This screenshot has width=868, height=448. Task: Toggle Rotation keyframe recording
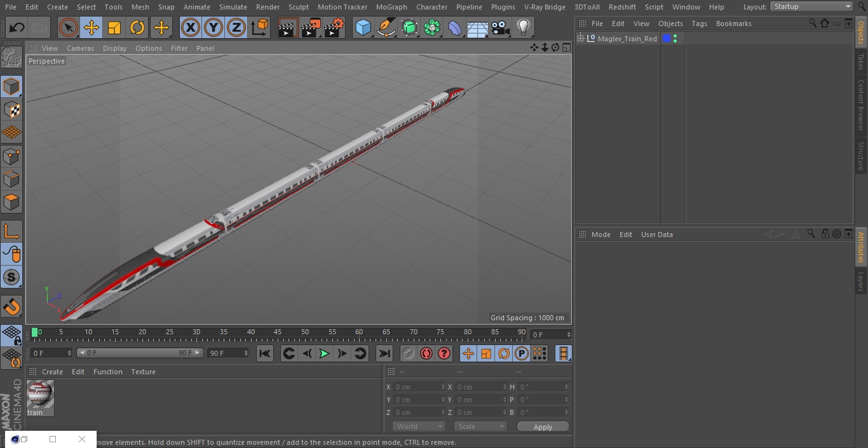pos(504,353)
